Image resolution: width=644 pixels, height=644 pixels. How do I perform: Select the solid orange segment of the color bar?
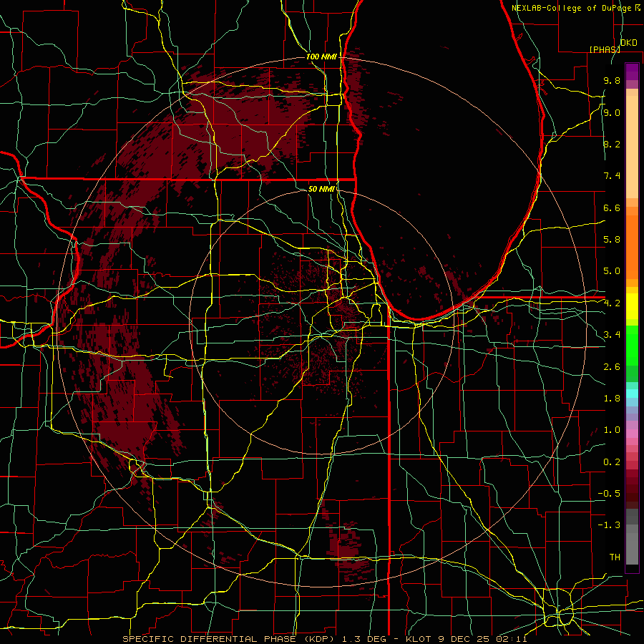click(x=632, y=248)
